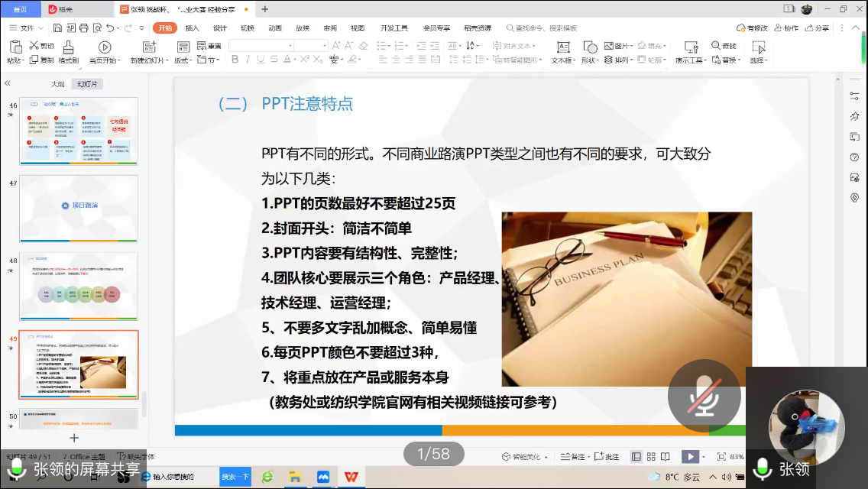This screenshot has width=868, height=489.
Task: Click the Cut (剪切) scissors icon
Action: click(34, 46)
